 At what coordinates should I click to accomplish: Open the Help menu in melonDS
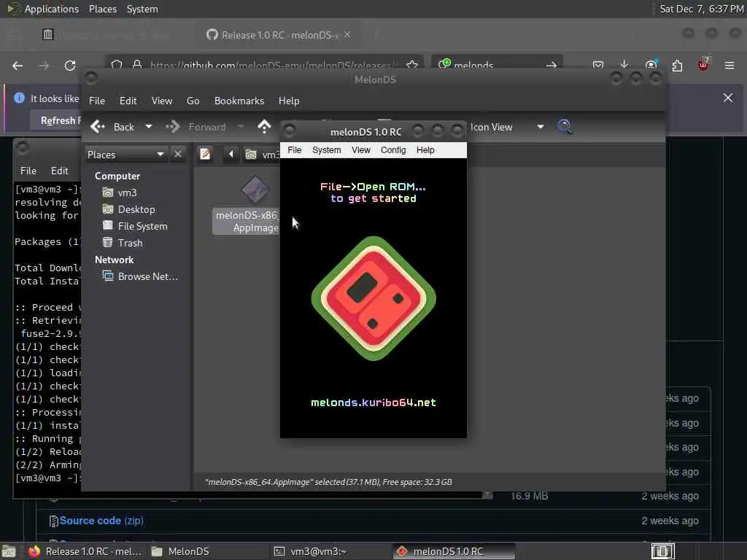tap(425, 150)
